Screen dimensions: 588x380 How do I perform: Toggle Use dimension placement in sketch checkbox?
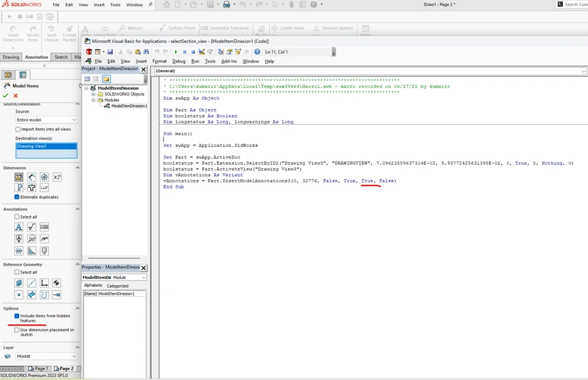pos(17,330)
